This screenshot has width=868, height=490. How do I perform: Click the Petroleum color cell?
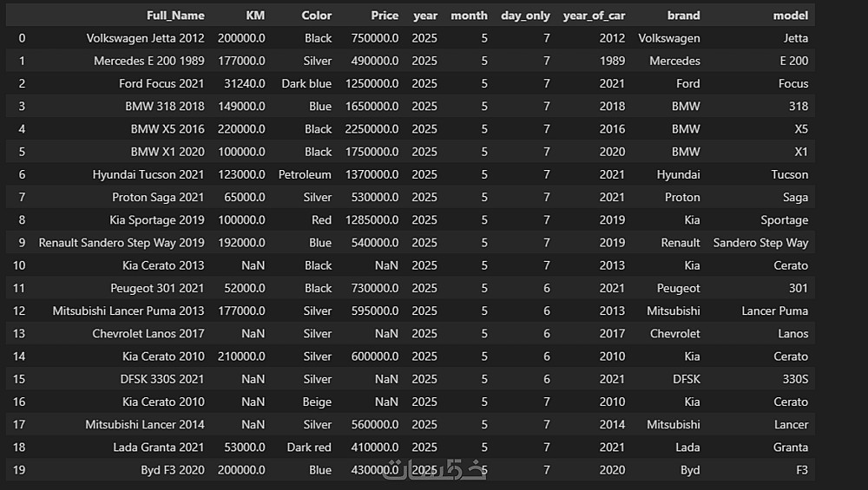click(x=305, y=174)
